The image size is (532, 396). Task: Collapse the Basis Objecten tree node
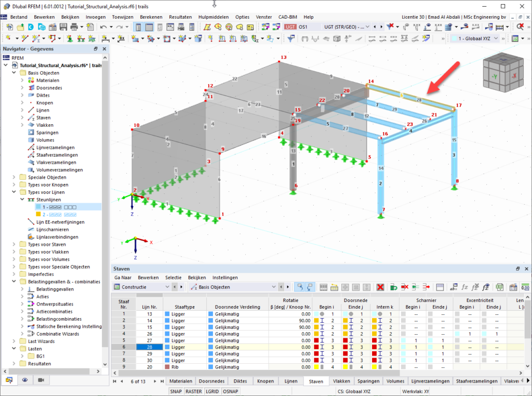coord(14,73)
